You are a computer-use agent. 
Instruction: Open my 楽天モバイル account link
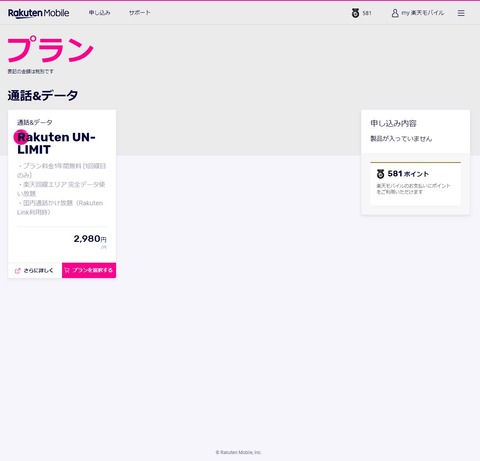pos(423,13)
